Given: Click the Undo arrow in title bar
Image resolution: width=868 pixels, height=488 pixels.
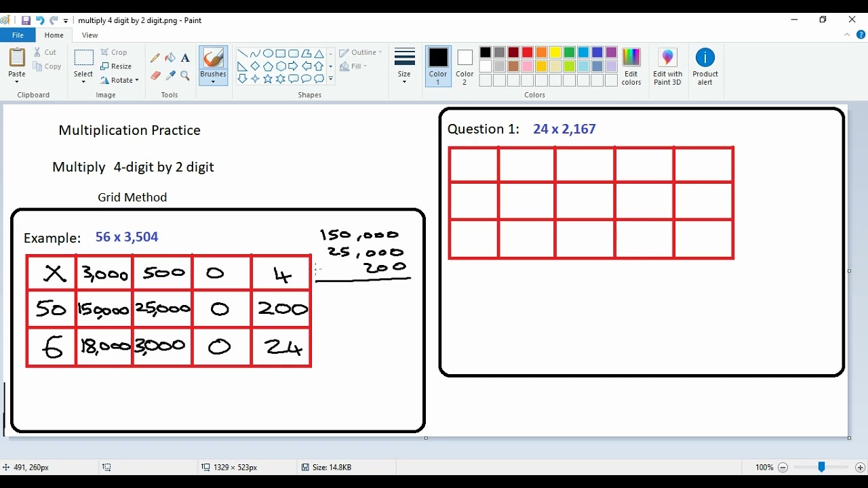Looking at the screenshot, I should (x=39, y=20).
